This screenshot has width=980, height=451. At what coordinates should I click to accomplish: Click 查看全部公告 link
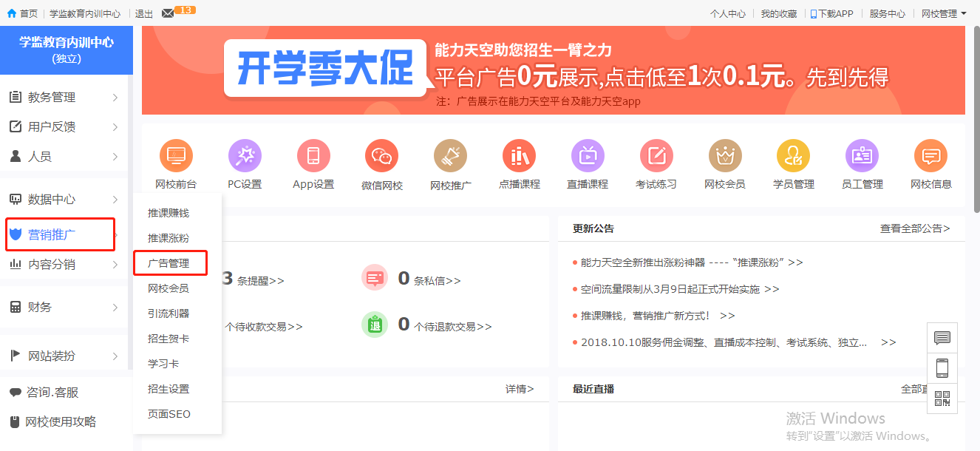click(x=914, y=228)
